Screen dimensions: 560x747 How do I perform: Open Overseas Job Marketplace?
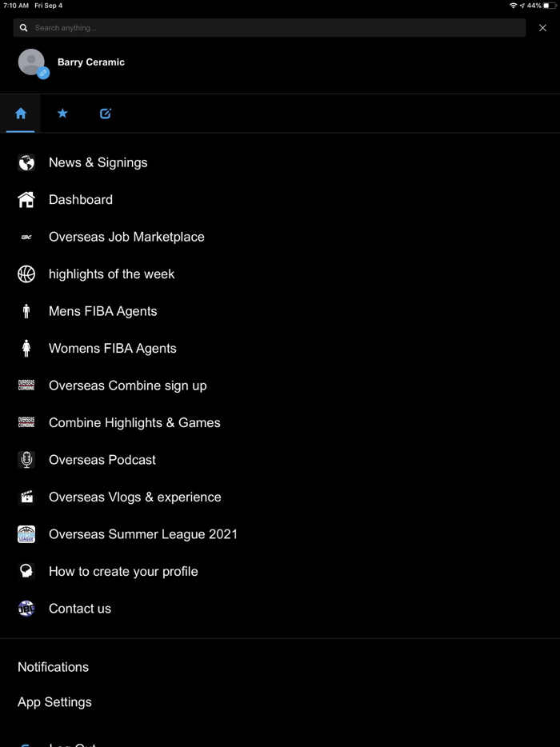[x=126, y=237]
